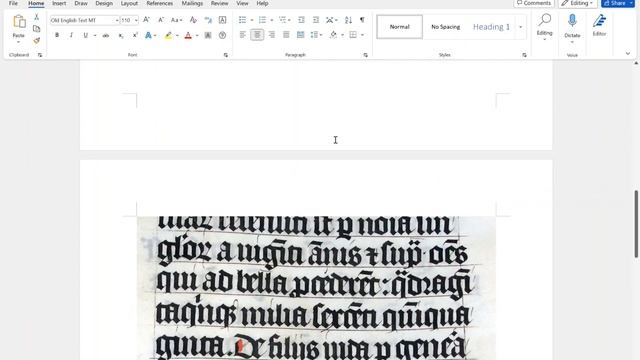Open the Editor proofing pane
Screen dimensions: 640x360
click(x=599, y=20)
